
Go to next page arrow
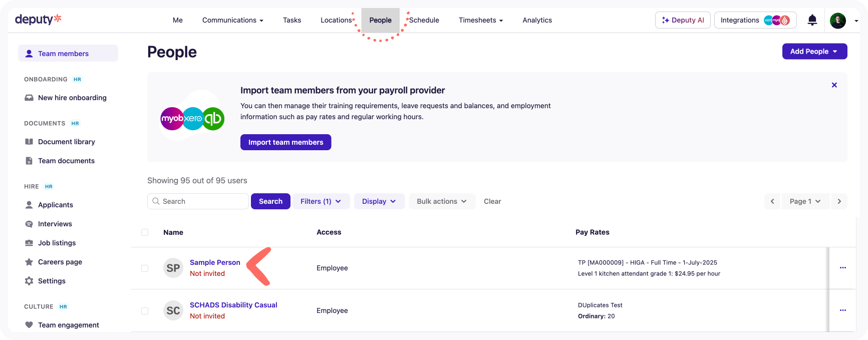point(839,201)
